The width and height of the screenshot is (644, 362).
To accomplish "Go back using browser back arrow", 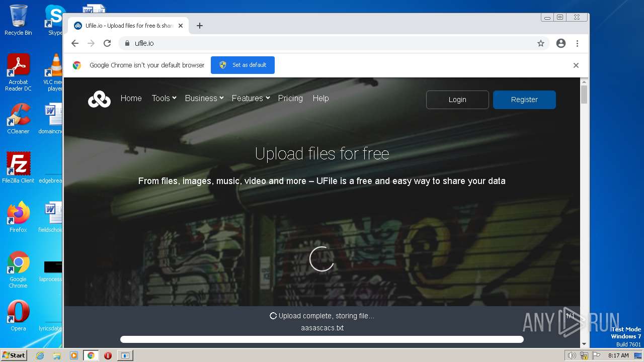I will pos(75,43).
